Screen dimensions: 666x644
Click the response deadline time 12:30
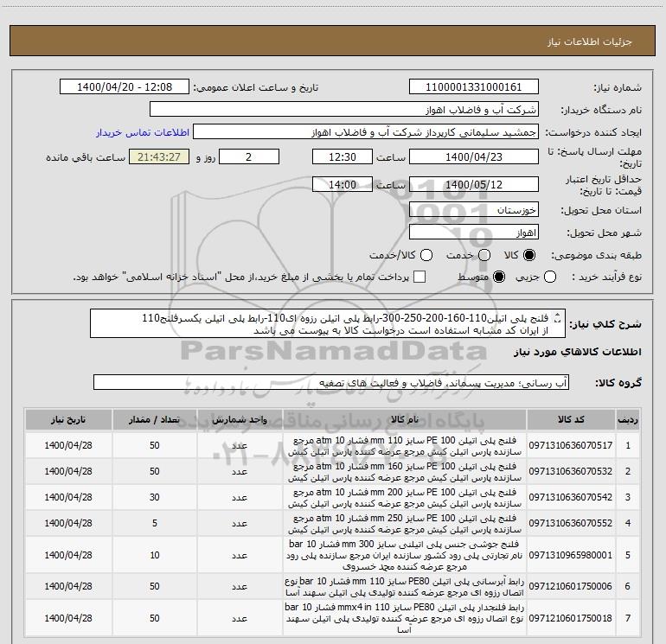point(343,156)
